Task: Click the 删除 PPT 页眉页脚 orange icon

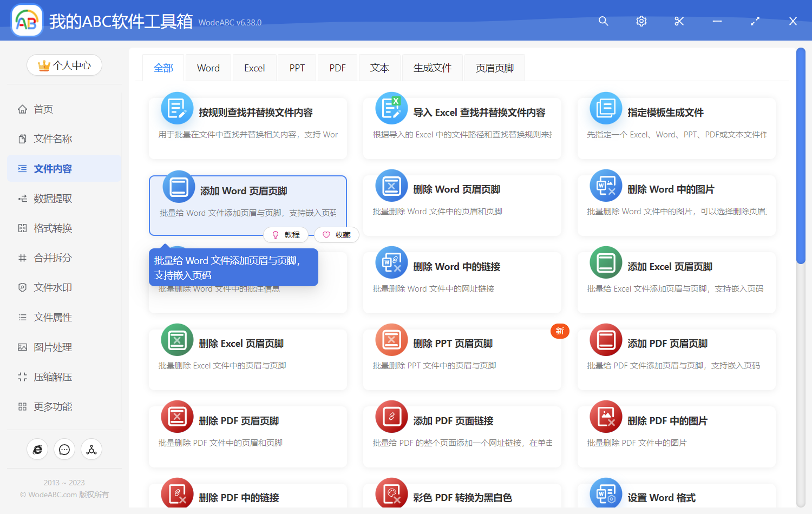Action: 391,340
